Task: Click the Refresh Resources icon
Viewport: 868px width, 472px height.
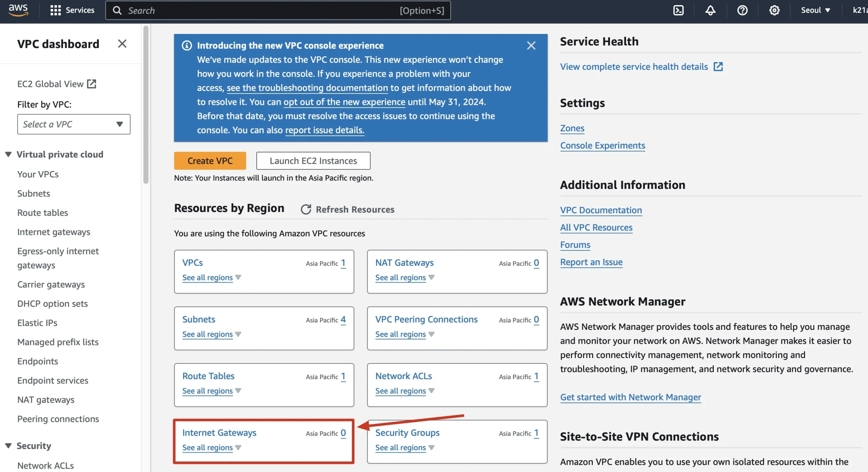Action: (x=306, y=209)
